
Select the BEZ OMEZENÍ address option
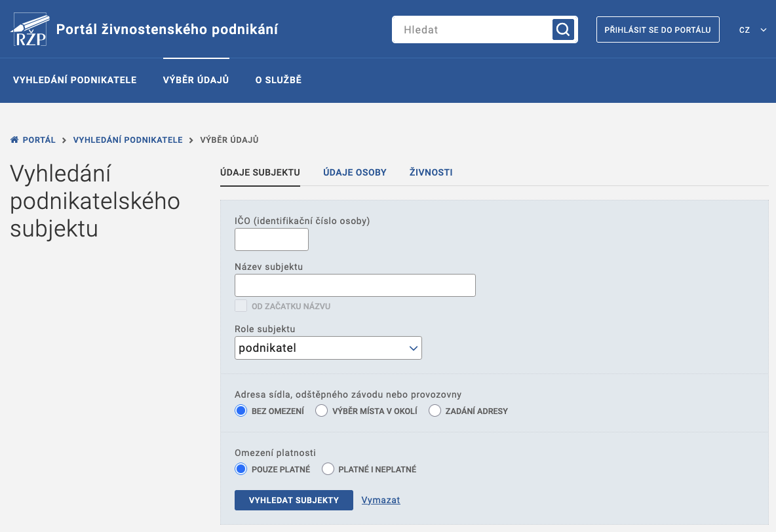tap(241, 410)
